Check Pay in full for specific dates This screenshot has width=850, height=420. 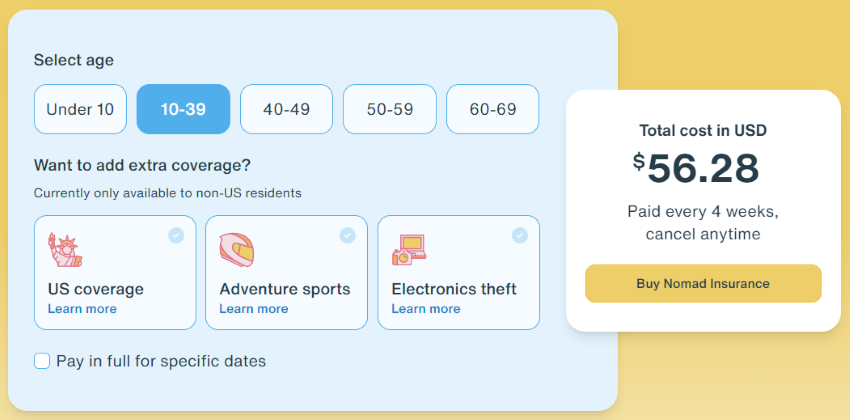(42, 361)
